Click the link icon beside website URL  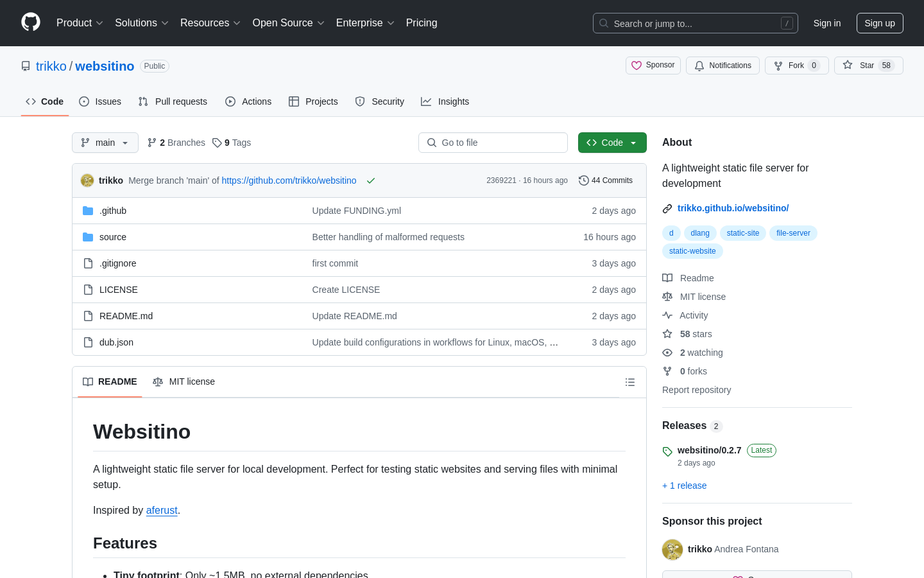667,209
